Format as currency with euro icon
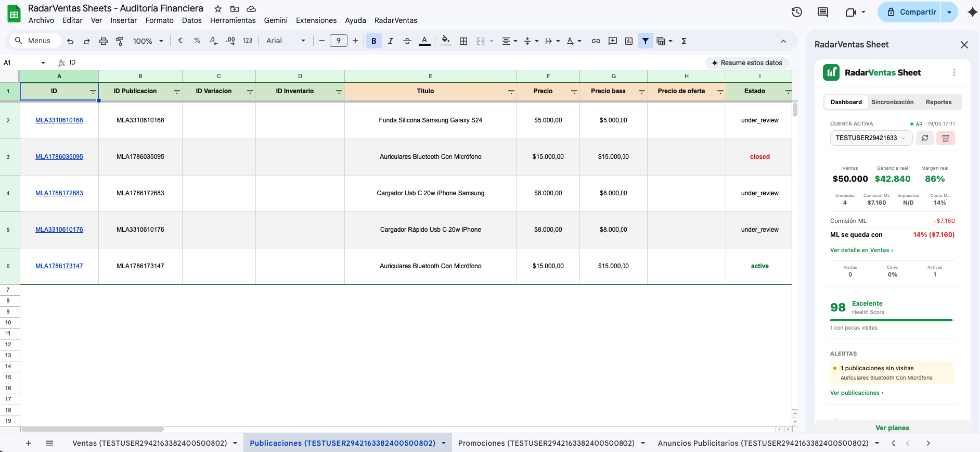This screenshot has height=452, width=980. point(180,41)
